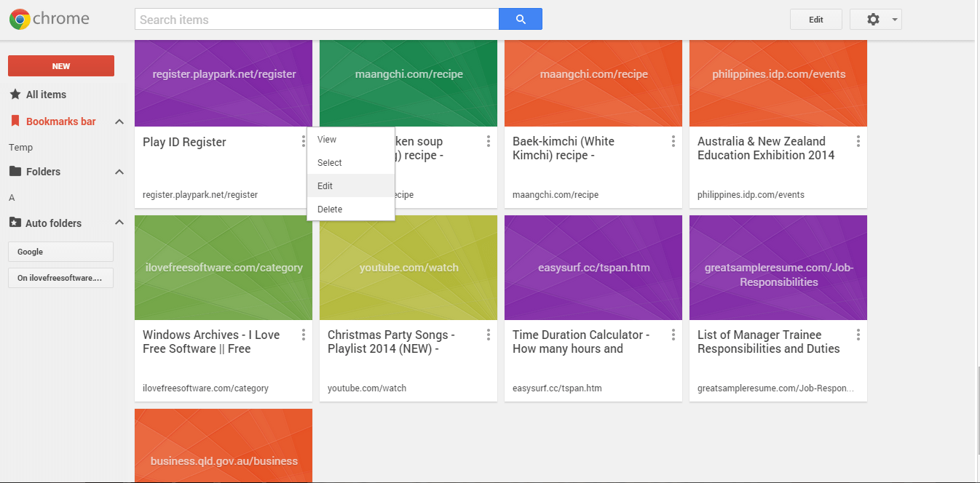Choose View in the context menu

[351, 139]
